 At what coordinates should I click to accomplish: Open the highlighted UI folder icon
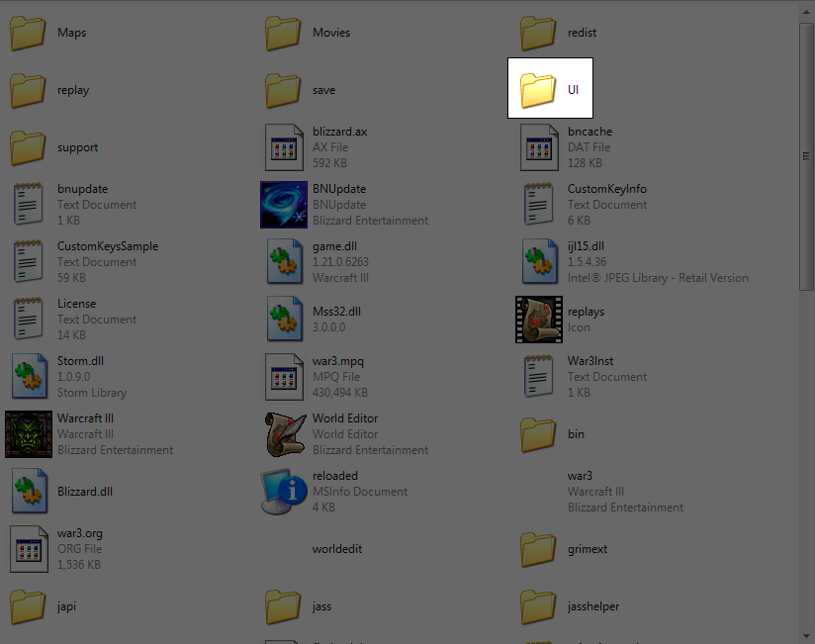(x=538, y=90)
